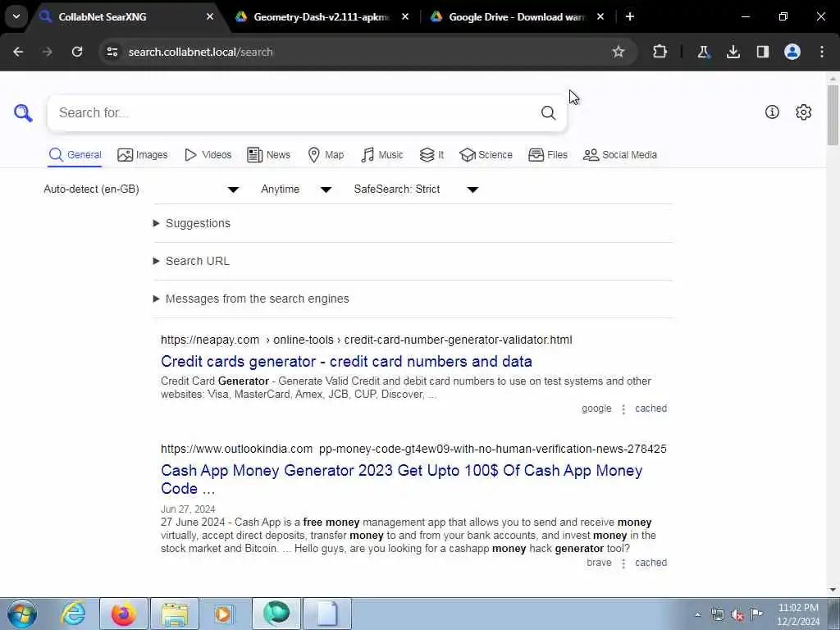Viewport: 840px width, 630px height.
Task: Click the network tray icon
Action: 717,614
